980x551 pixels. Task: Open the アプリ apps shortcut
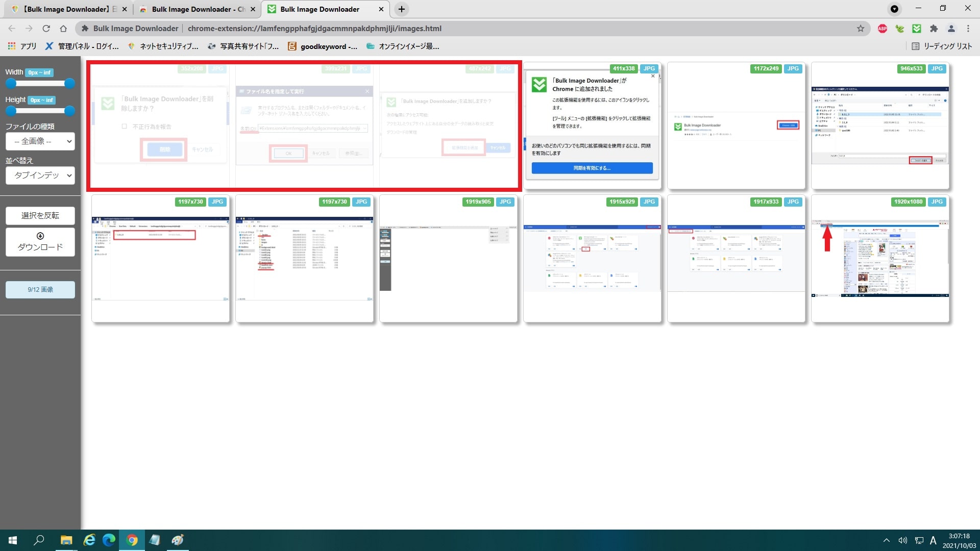22,46
